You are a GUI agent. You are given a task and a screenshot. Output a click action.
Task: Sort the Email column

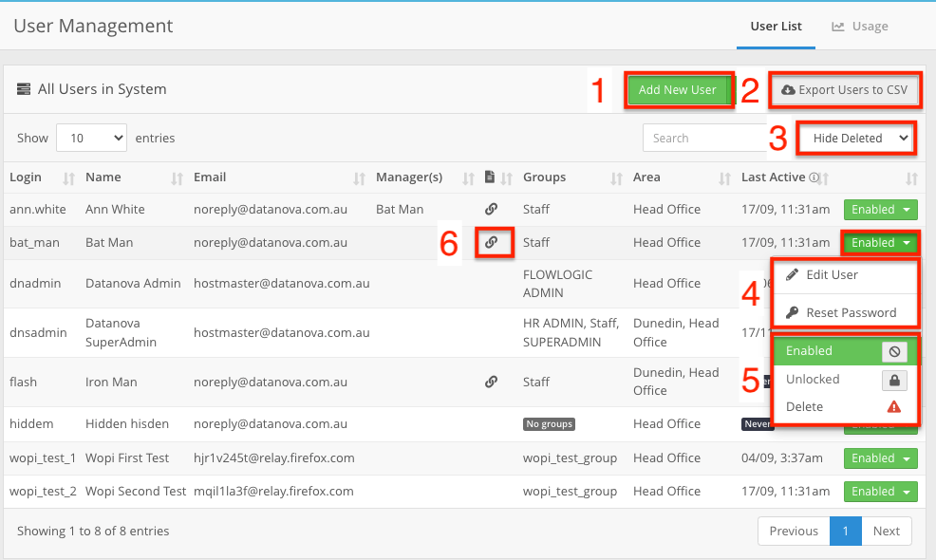359,178
